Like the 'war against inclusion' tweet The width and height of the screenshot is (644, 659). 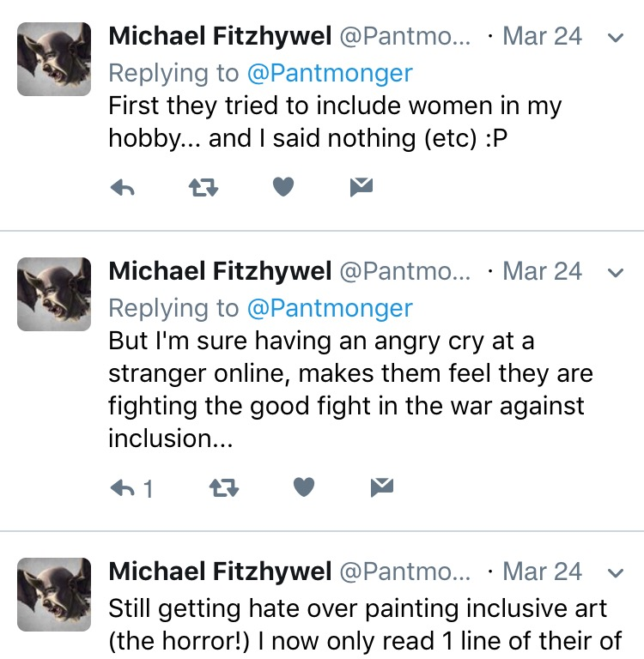tap(304, 488)
